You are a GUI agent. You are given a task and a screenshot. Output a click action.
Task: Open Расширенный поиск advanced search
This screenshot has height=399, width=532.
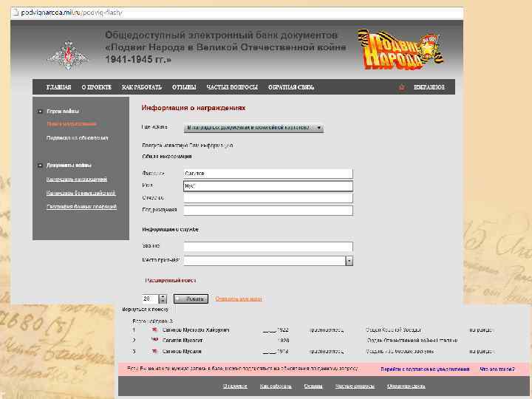click(x=171, y=281)
